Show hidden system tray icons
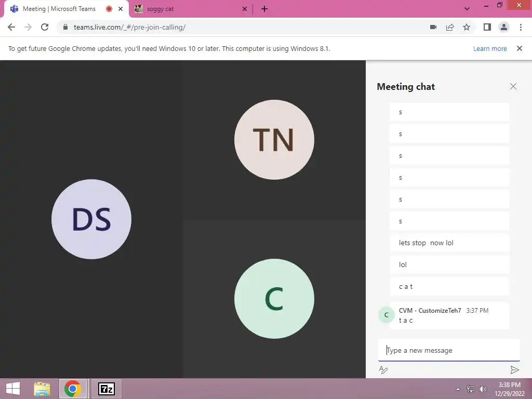 (458, 389)
